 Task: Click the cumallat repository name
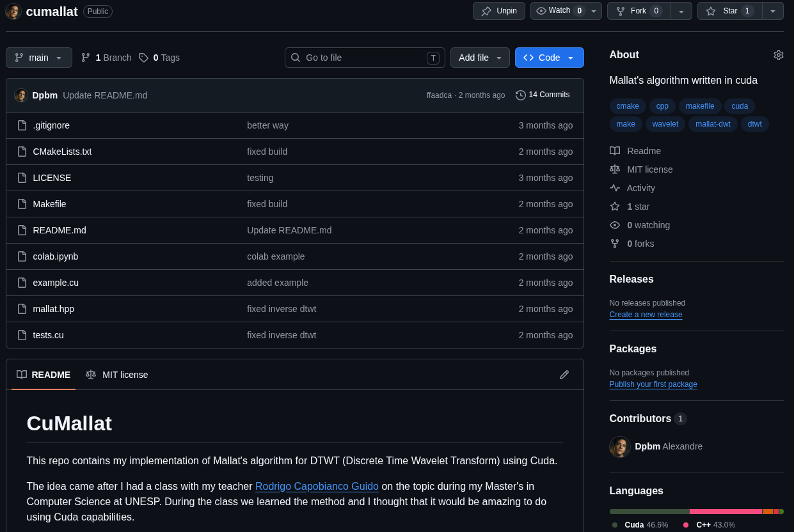point(52,12)
